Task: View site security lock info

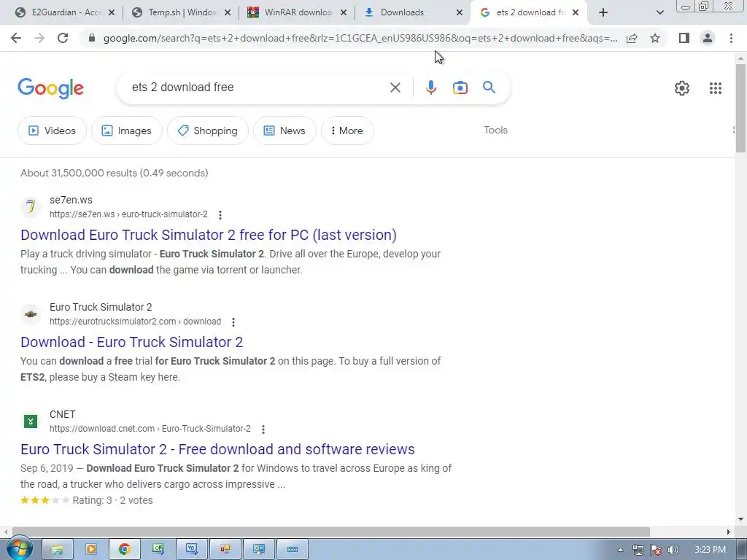Action: pos(92,38)
